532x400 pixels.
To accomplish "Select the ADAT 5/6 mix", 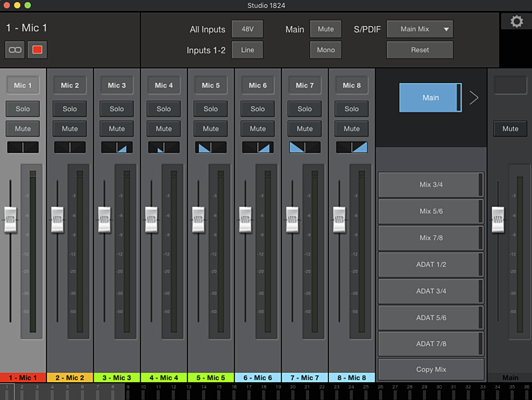I will pyautogui.click(x=431, y=318).
